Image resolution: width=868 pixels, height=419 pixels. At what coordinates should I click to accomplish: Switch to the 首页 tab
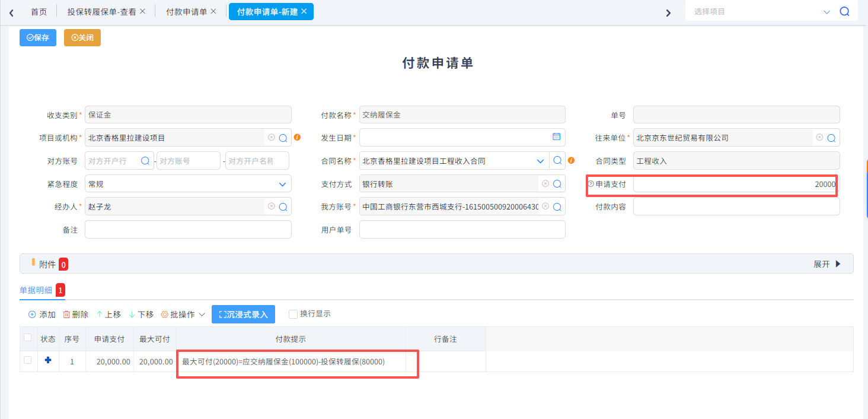39,11
